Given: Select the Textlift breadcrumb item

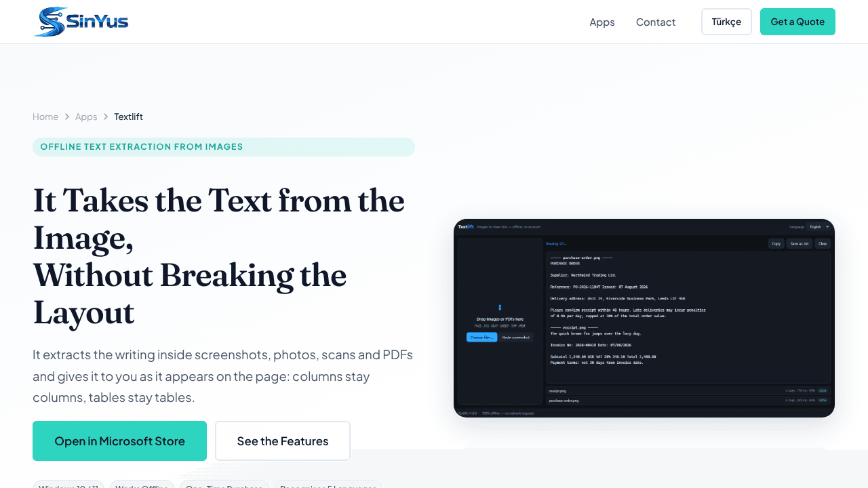Looking at the screenshot, I should (x=128, y=117).
